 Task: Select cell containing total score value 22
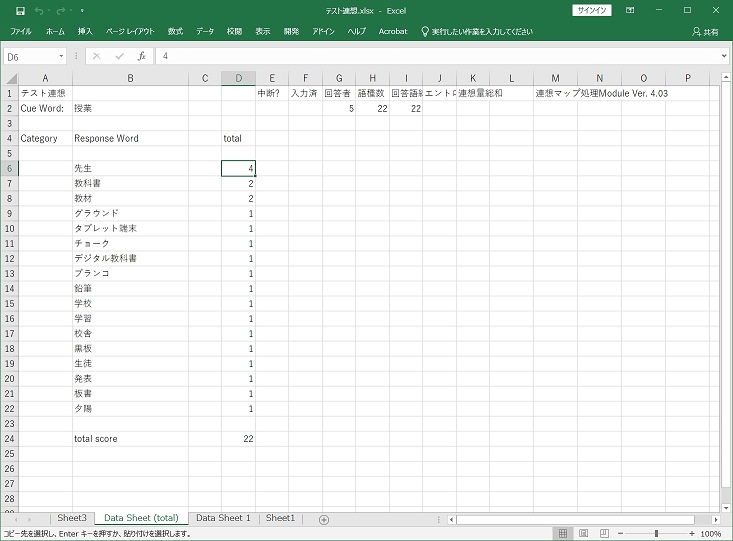tap(238, 438)
